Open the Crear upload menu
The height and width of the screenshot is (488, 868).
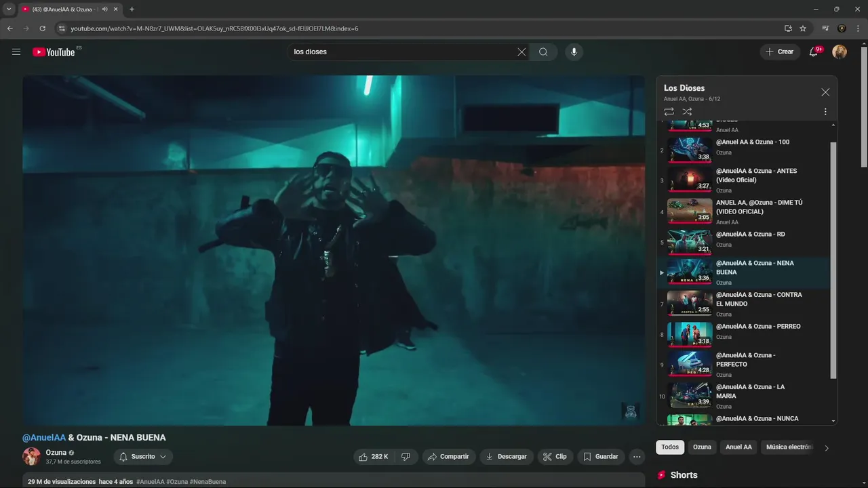point(779,52)
